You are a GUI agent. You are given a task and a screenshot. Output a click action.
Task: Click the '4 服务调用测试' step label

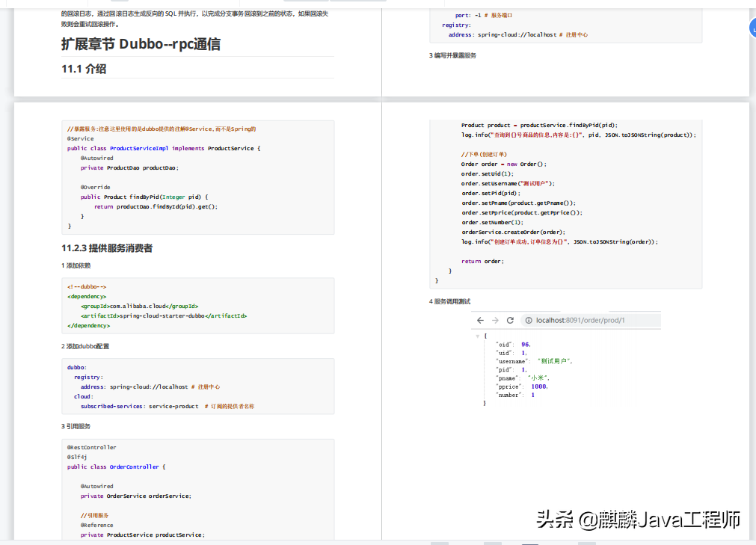click(x=449, y=301)
